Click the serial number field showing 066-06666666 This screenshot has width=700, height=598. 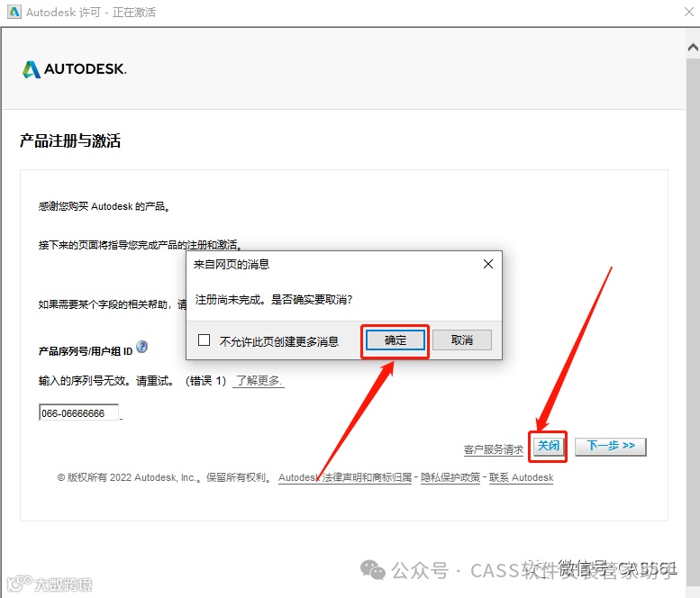(x=79, y=412)
